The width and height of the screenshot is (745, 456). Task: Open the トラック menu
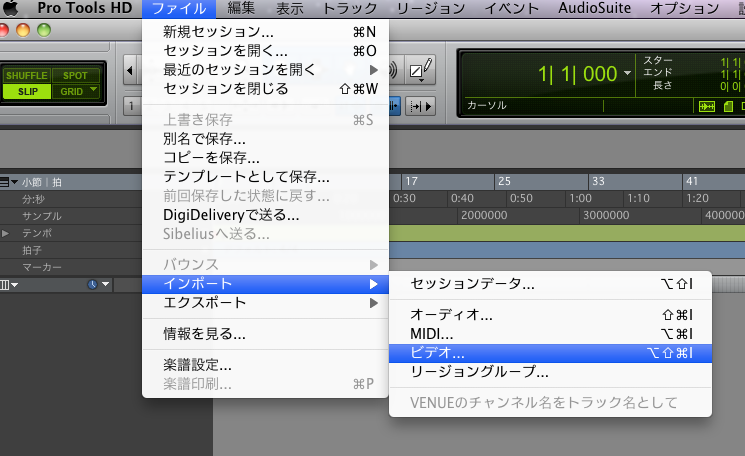(x=350, y=8)
